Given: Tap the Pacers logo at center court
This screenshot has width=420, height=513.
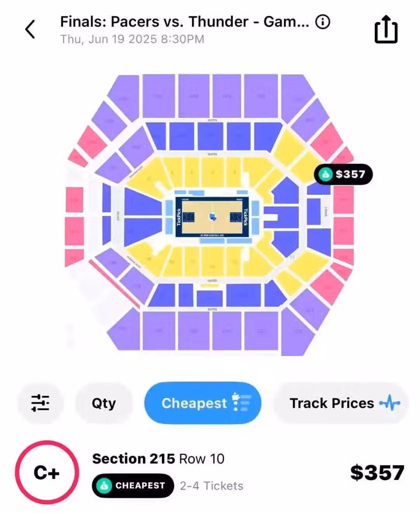Looking at the screenshot, I should tap(212, 216).
